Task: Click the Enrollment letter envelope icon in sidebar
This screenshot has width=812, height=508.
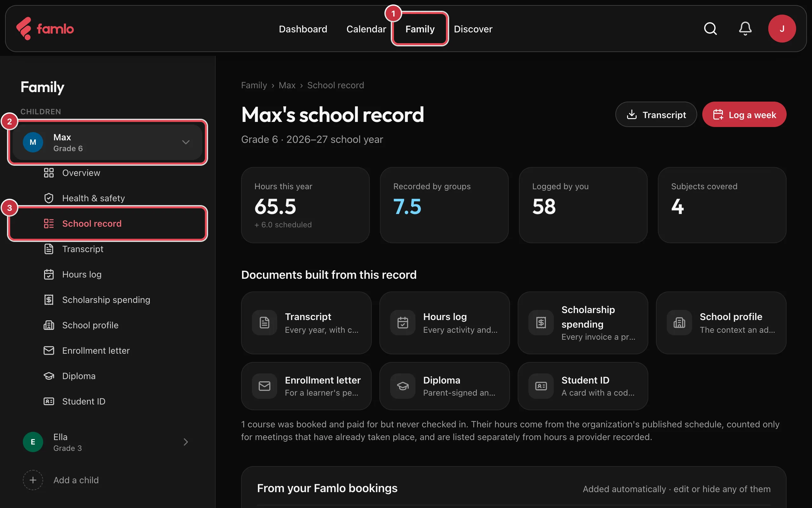Action: pyautogui.click(x=49, y=351)
